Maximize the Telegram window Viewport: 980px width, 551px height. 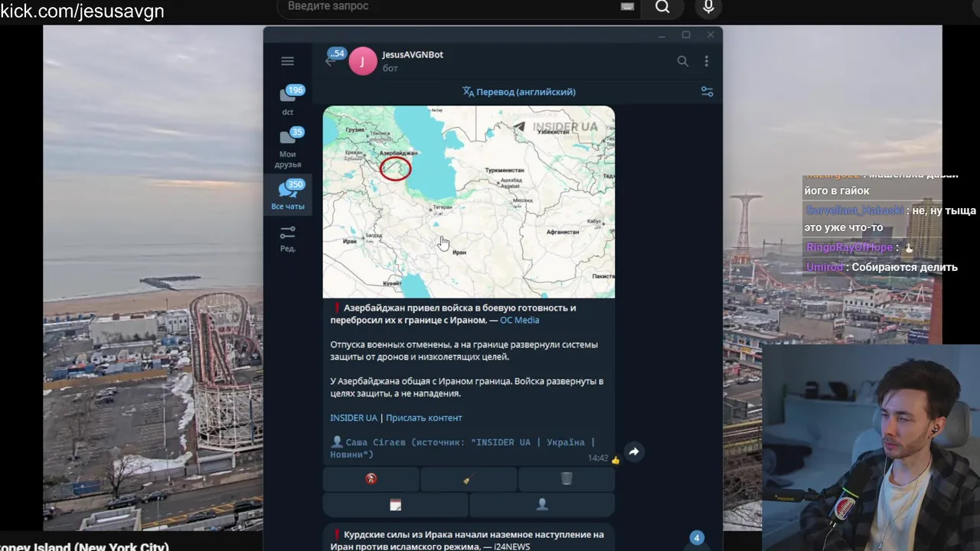tap(686, 35)
